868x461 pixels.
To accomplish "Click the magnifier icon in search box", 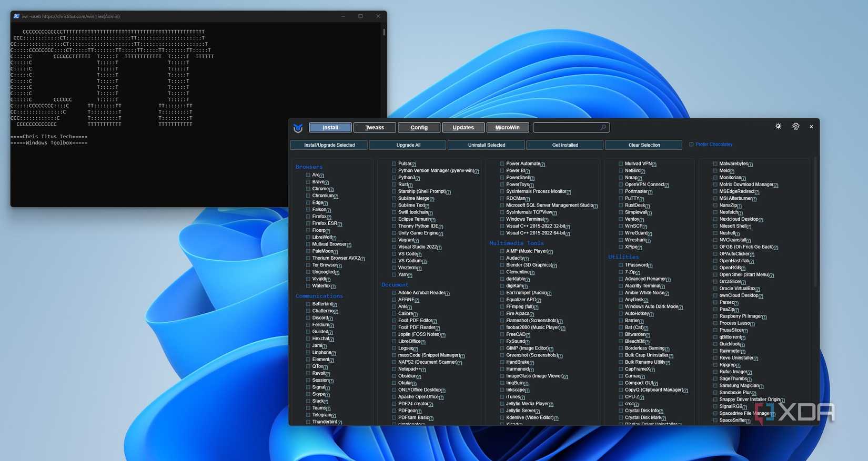I will point(603,127).
